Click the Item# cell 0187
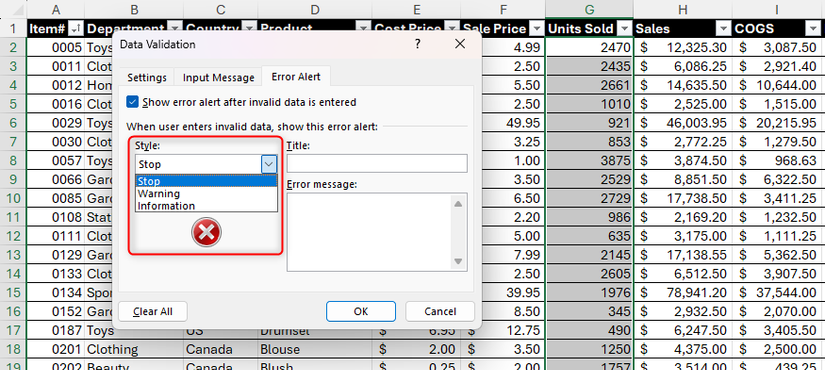 point(55,331)
